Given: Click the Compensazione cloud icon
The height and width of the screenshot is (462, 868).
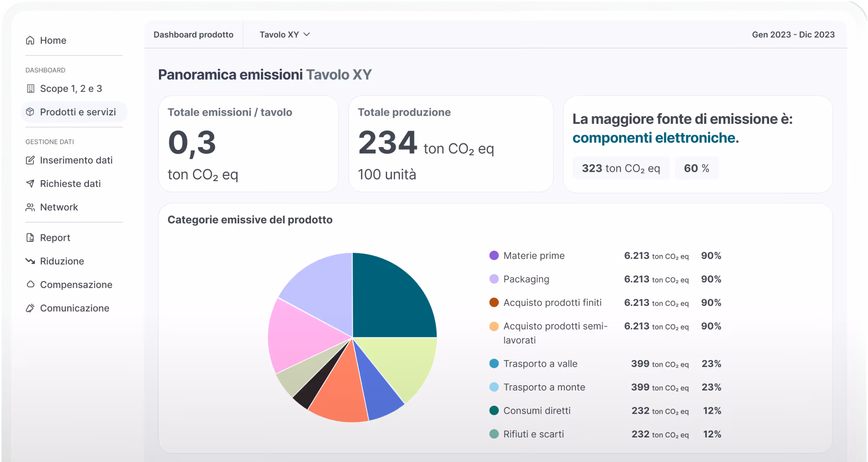Looking at the screenshot, I should [30, 284].
